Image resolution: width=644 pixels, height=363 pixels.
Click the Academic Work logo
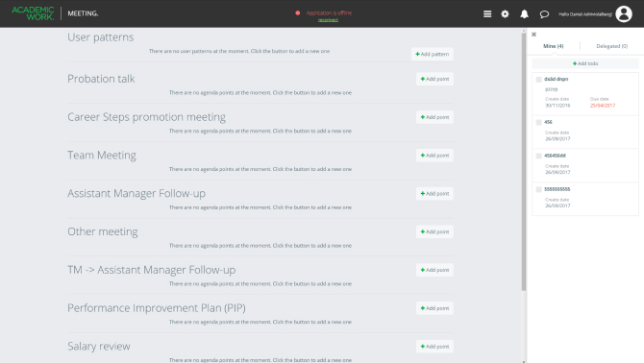pyautogui.click(x=33, y=13)
